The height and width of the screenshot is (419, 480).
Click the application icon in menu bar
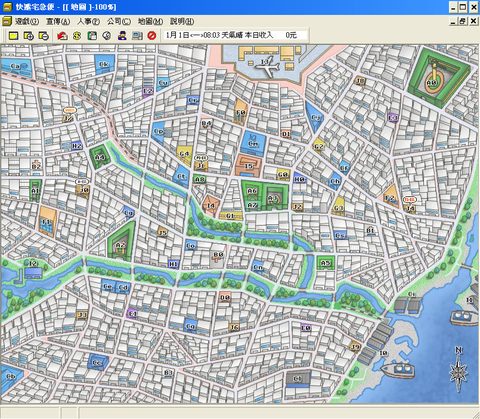[x=7, y=21]
